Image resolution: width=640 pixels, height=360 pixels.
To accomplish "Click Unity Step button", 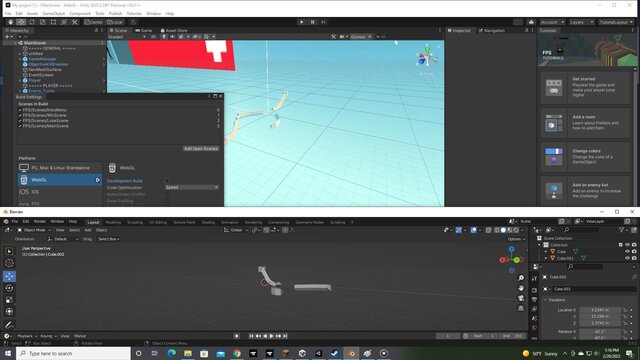I will [323, 22].
